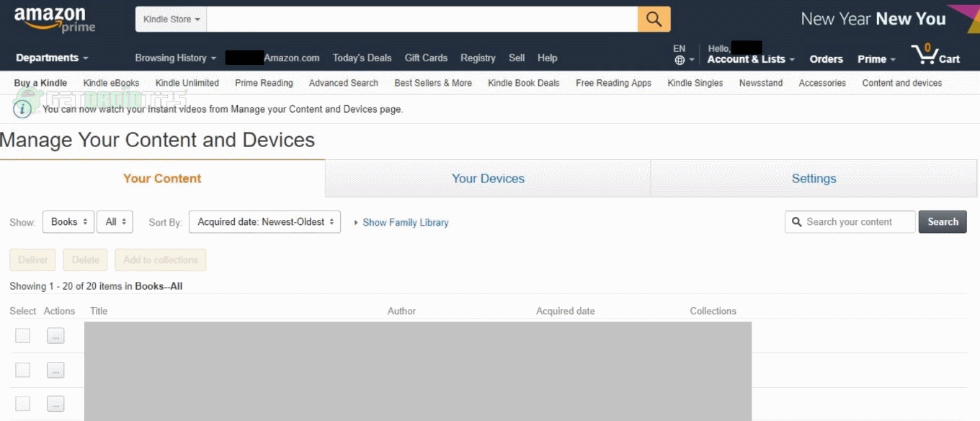Viewport: 980px width, 421px height.
Task: Expand Show Family Library
Action: coord(401,223)
